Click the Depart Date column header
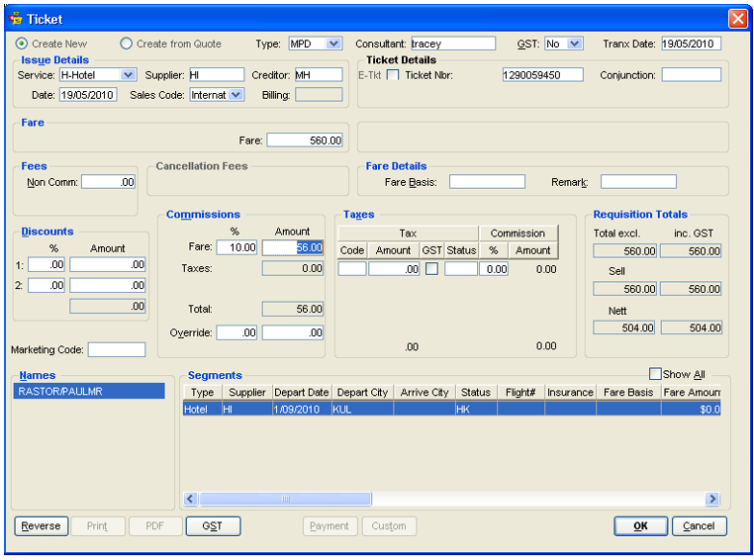The width and height of the screenshot is (754, 560). pyautogui.click(x=301, y=392)
